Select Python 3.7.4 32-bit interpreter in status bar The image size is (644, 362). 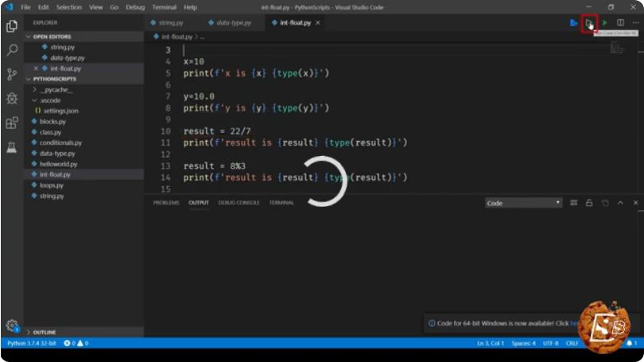pyautogui.click(x=32, y=343)
